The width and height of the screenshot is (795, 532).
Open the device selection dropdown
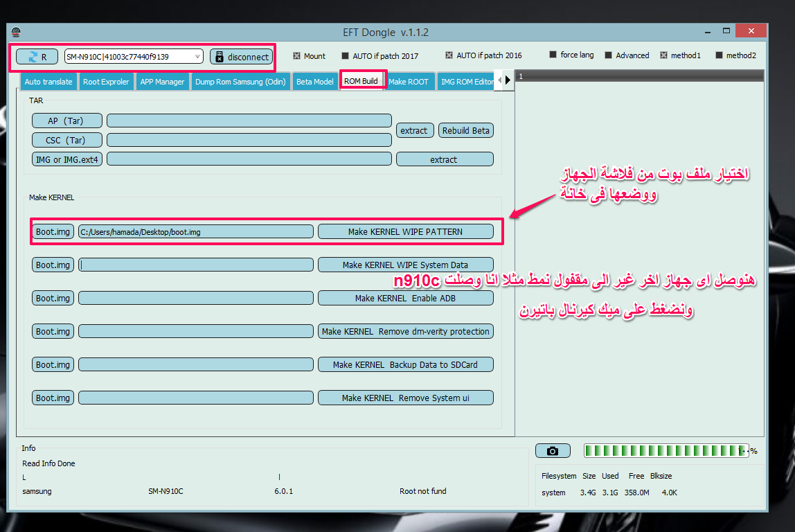point(197,57)
